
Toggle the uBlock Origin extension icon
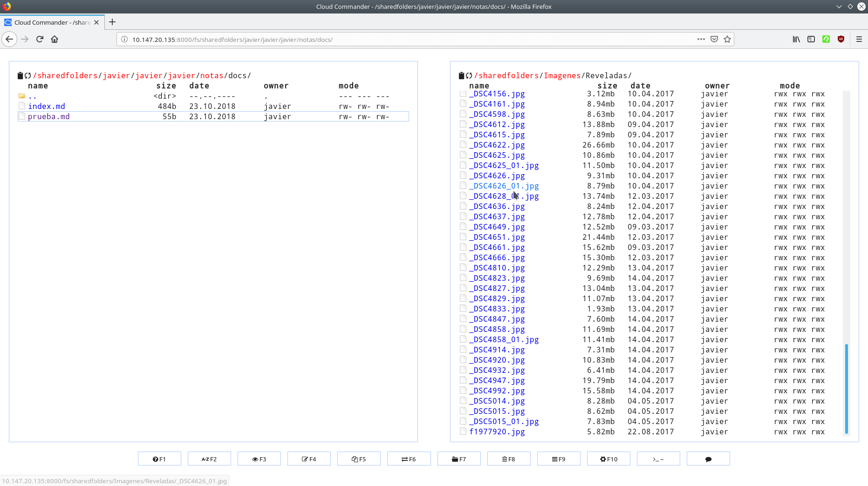pyautogui.click(x=841, y=40)
